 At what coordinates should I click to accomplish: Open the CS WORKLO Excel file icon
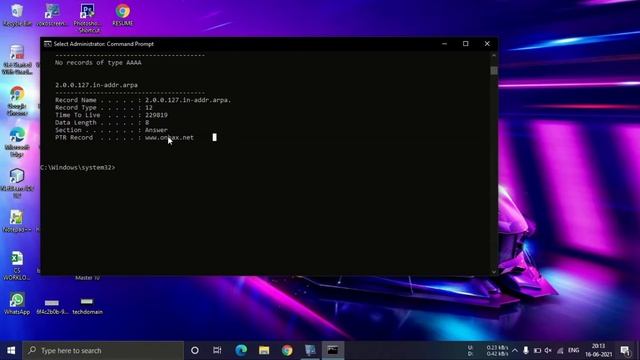(x=17, y=265)
